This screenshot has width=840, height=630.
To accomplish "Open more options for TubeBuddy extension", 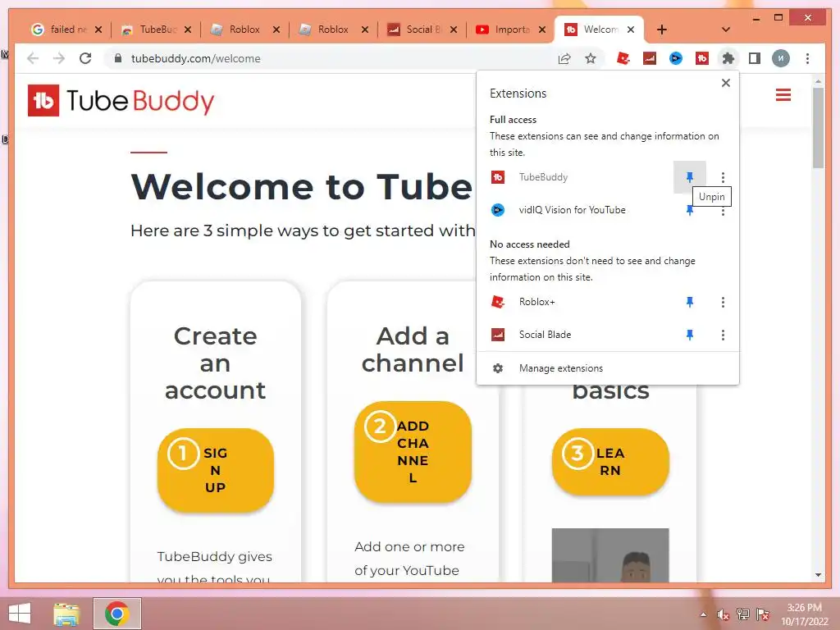I will [x=723, y=177].
